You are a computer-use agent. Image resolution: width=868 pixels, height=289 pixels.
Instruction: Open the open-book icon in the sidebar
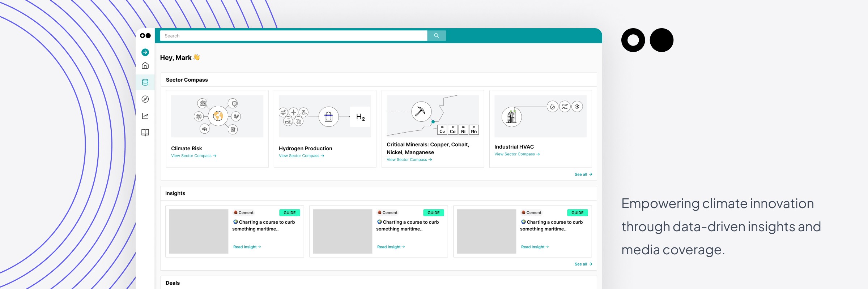click(x=145, y=133)
